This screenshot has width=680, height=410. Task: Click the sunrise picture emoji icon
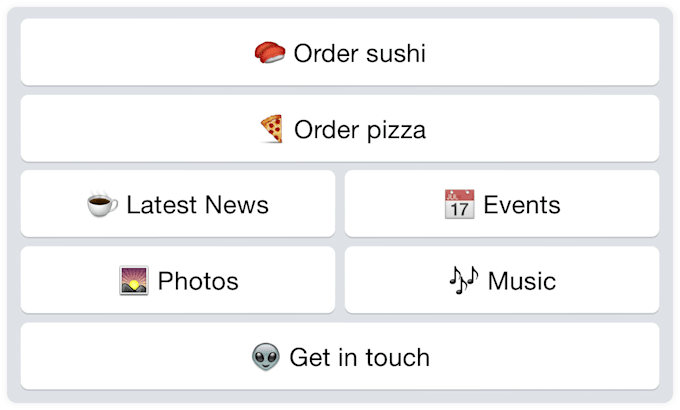pyautogui.click(x=134, y=281)
